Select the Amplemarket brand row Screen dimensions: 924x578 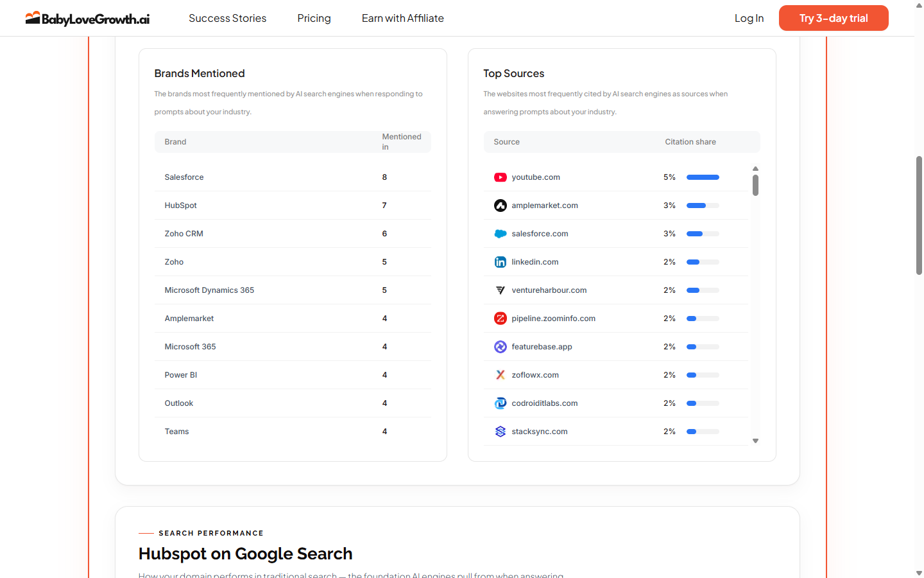click(x=293, y=319)
